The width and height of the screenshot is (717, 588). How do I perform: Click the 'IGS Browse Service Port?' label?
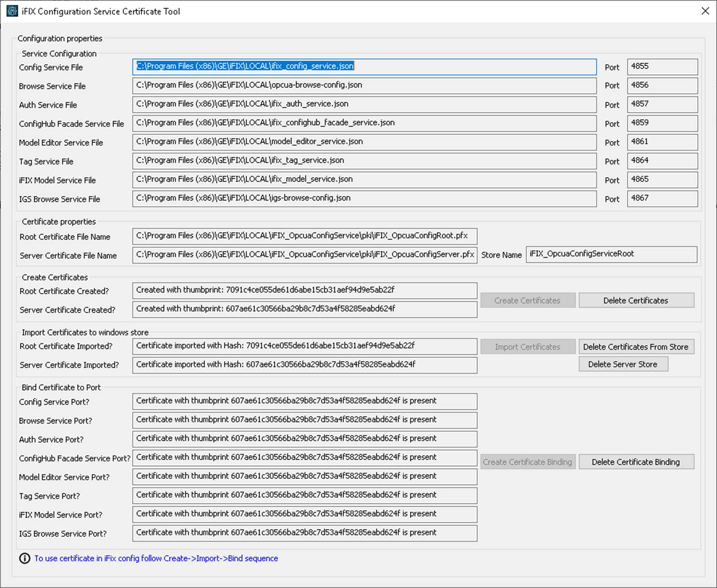coord(63,533)
